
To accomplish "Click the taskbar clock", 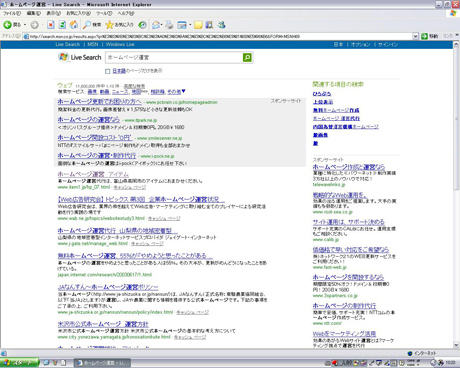I will [450, 363].
